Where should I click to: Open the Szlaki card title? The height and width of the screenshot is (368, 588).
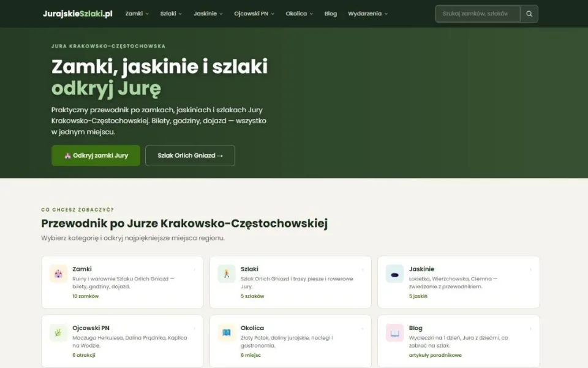[249, 269]
